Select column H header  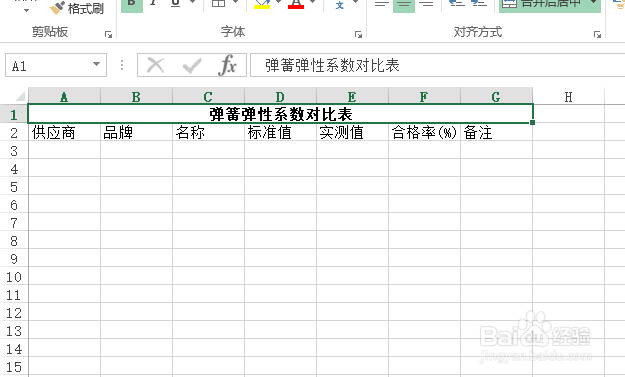click(568, 96)
